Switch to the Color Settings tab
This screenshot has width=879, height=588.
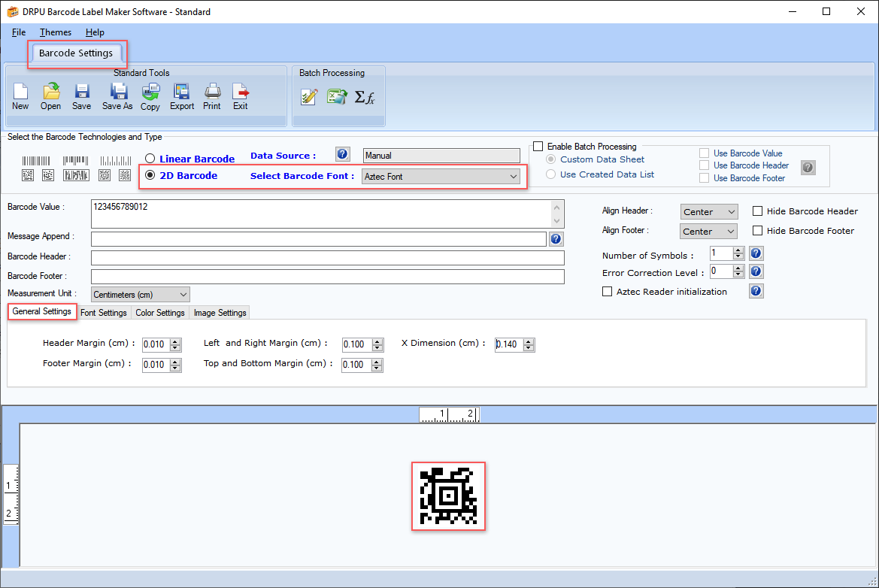coord(159,313)
